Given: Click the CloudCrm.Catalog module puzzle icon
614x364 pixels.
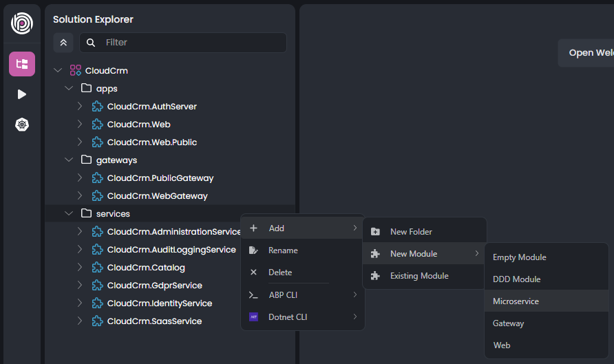Looking at the screenshot, I should click(97, 268).
